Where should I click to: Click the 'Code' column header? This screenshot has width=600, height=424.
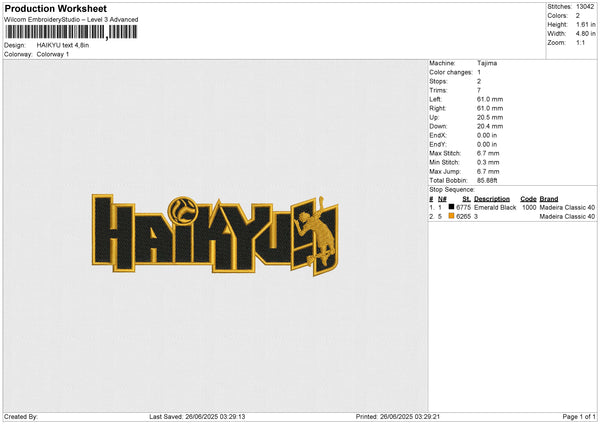528,199
